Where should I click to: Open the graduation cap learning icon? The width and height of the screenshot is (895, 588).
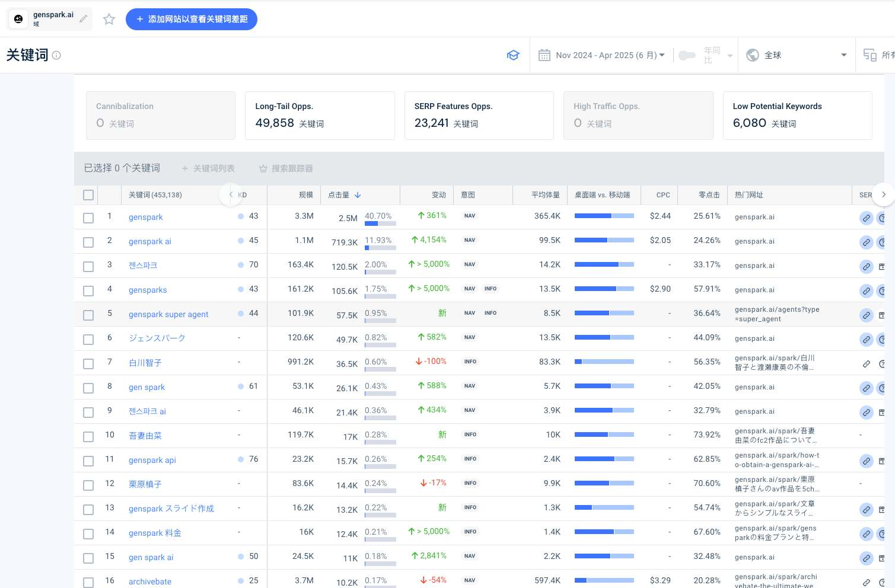click(x=513, y=55)
